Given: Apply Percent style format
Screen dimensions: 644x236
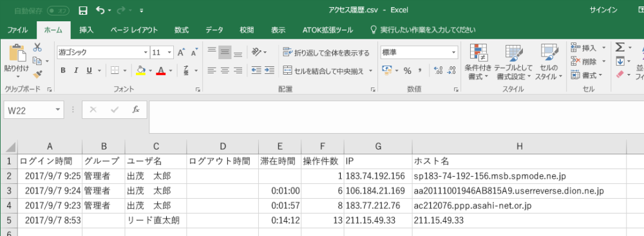Looking at the screenshot, I should pos(407,71).
